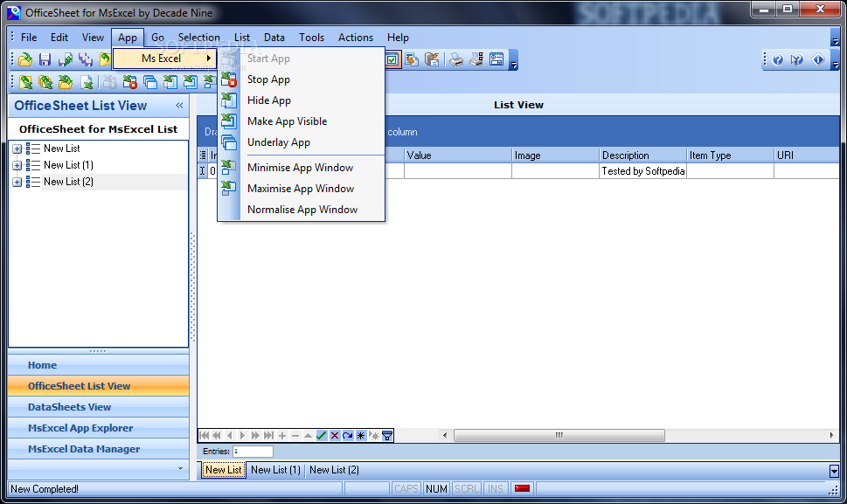The height and width of the screenshot is (504, 847).
Task: Choose Minimise App Window menu entry
Action: 302,168
